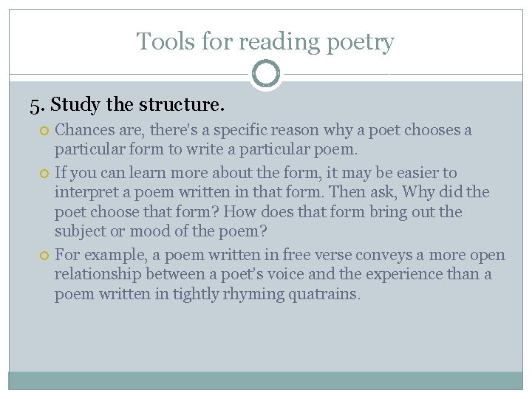532x399 pixels.
Task: Click the line 'subject or mood of the poem?'
Action: click(161, 231)
